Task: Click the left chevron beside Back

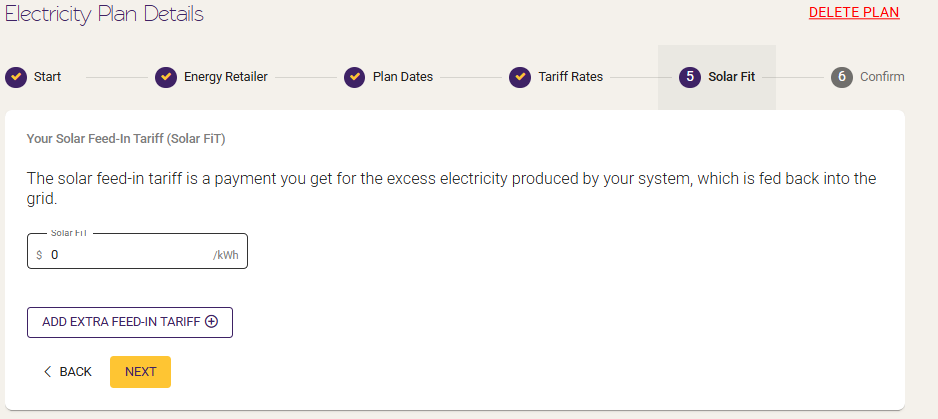Action: tap(48, 372)
